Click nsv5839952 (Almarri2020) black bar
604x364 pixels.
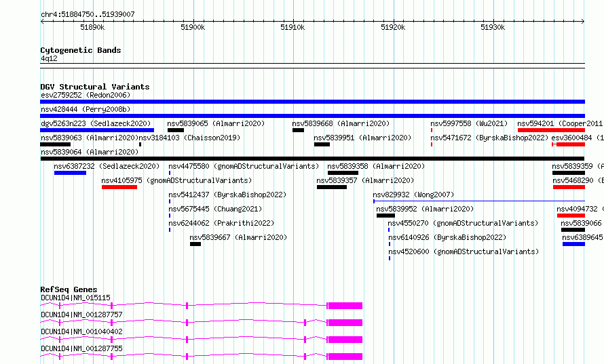(385, 216)
